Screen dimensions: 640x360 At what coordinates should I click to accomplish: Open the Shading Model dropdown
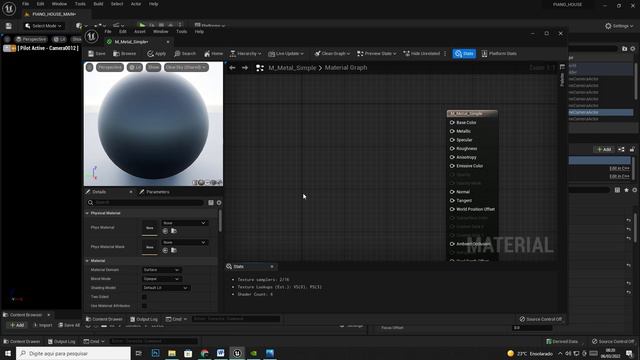pyautogui.click(x=166, y=288)
